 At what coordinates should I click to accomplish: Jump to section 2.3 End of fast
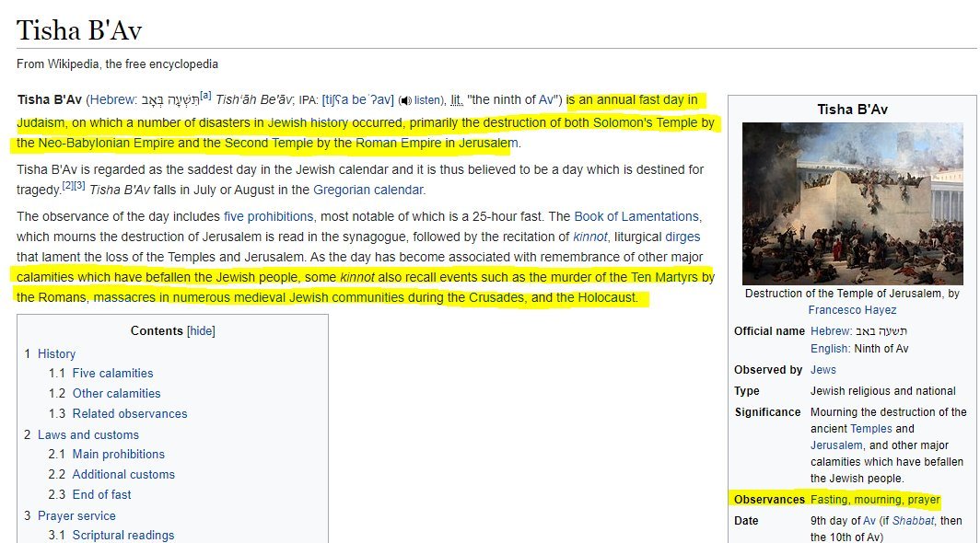[x=102, y=495]
